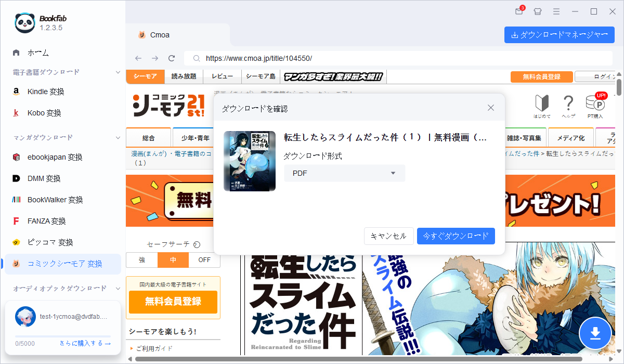This screenshot has height=364, width=624.
Task: Click the home icon in sidebar
Action: tap(16, 53)
